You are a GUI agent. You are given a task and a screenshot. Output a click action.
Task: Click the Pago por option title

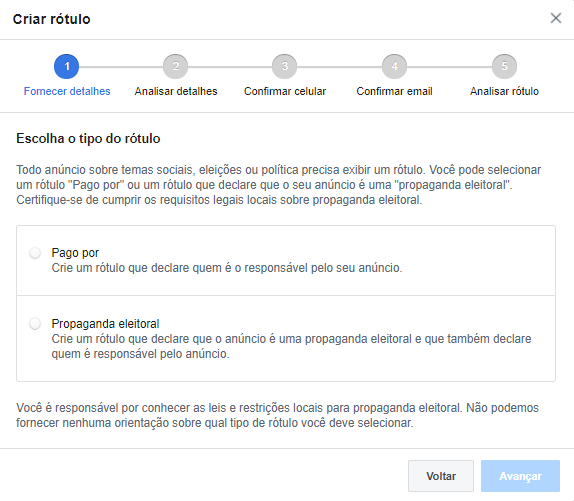click(75, 253)
